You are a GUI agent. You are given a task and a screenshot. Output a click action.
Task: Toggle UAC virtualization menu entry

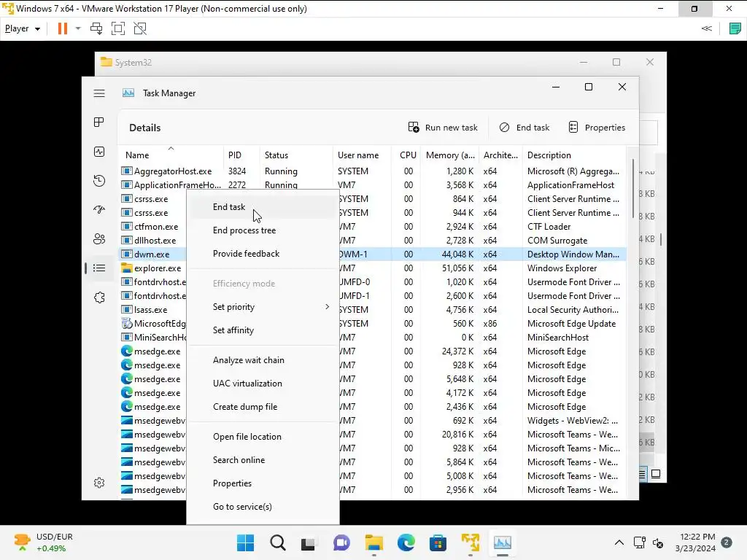[x=263, y=384]
